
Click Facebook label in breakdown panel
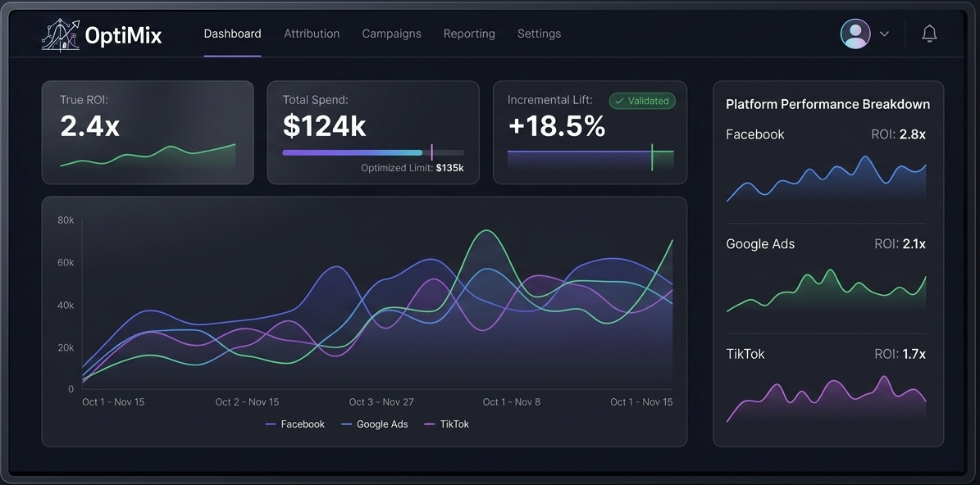(755, 134)
